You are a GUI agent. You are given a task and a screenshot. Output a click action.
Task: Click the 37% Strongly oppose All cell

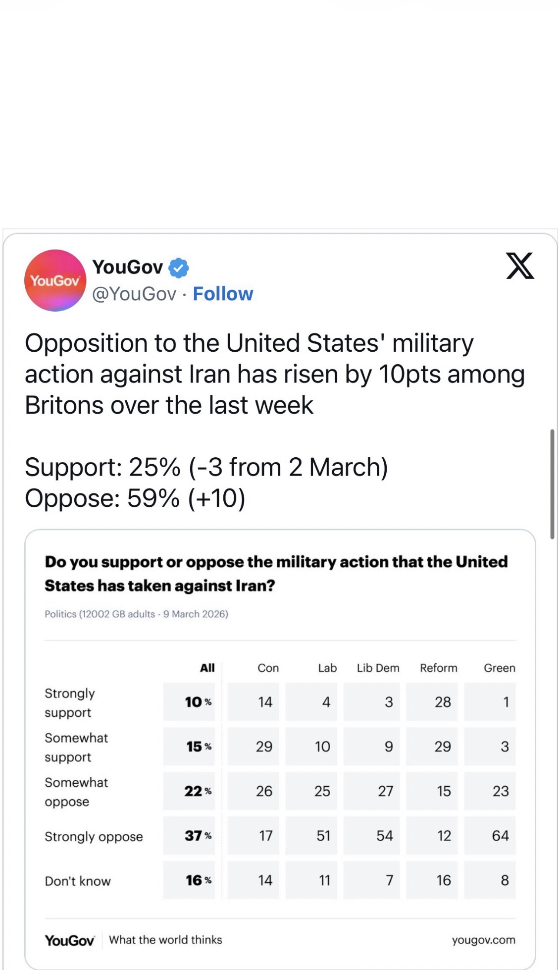[198, 836]
